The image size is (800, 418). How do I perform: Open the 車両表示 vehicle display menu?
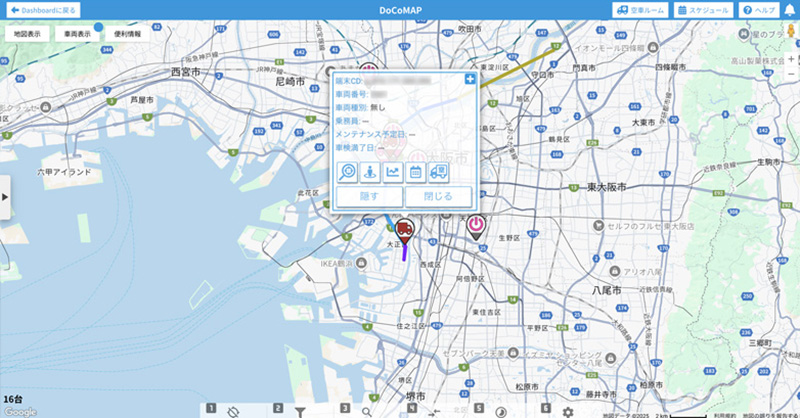tap(77, 33)
